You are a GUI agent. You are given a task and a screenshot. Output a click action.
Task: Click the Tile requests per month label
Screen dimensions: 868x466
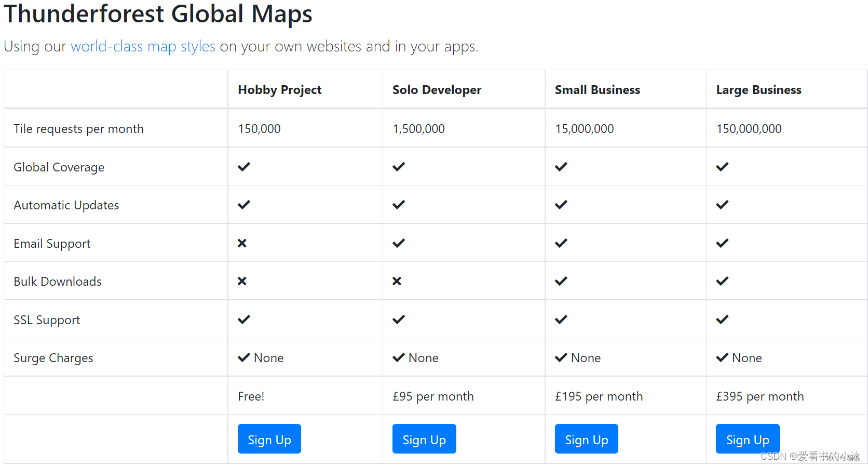coord(78,129)
